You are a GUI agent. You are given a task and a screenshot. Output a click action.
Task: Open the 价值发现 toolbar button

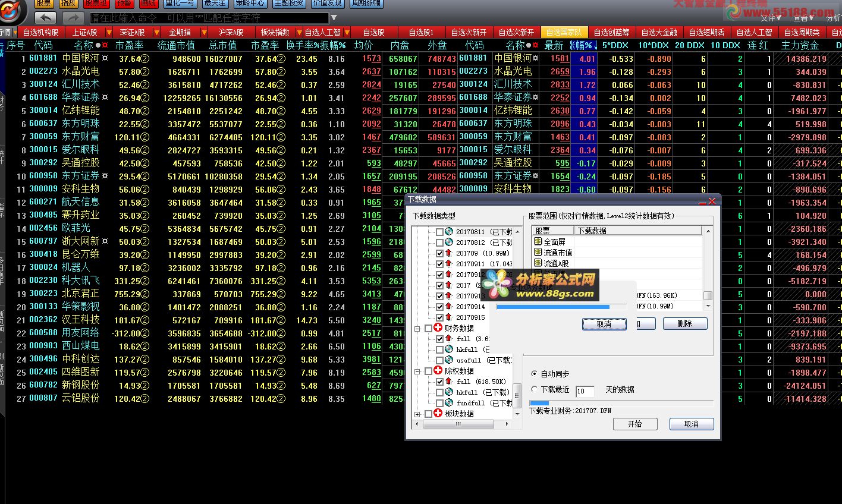pos(328,3)
